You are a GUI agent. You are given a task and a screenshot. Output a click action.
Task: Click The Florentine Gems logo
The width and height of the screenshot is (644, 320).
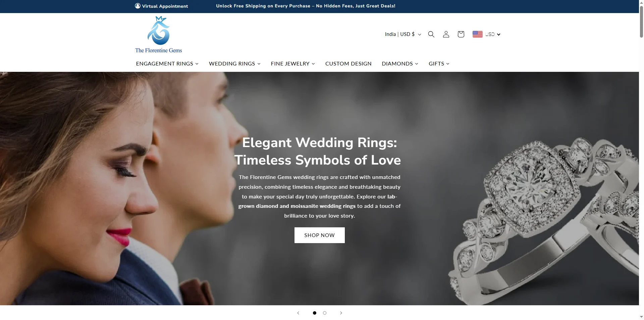pyautogui.click(x=159, y=35)
